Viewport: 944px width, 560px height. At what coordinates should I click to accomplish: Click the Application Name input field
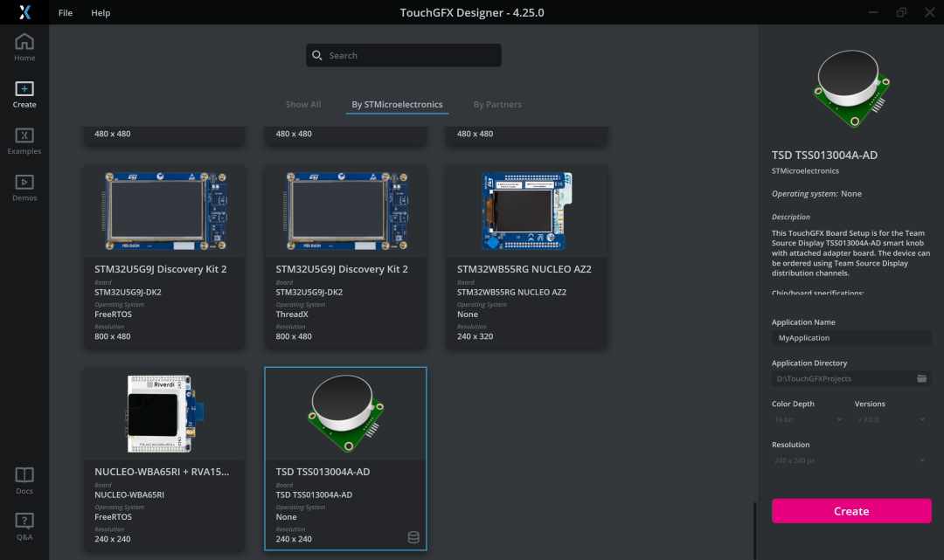[x=850, y=338]
